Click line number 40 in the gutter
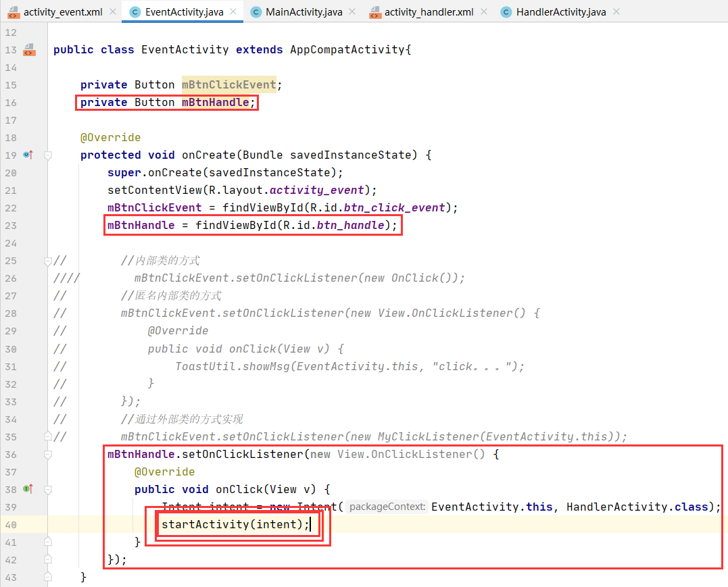Image resolution: width=728 pixels, height=587 pixels. (11, 525)
